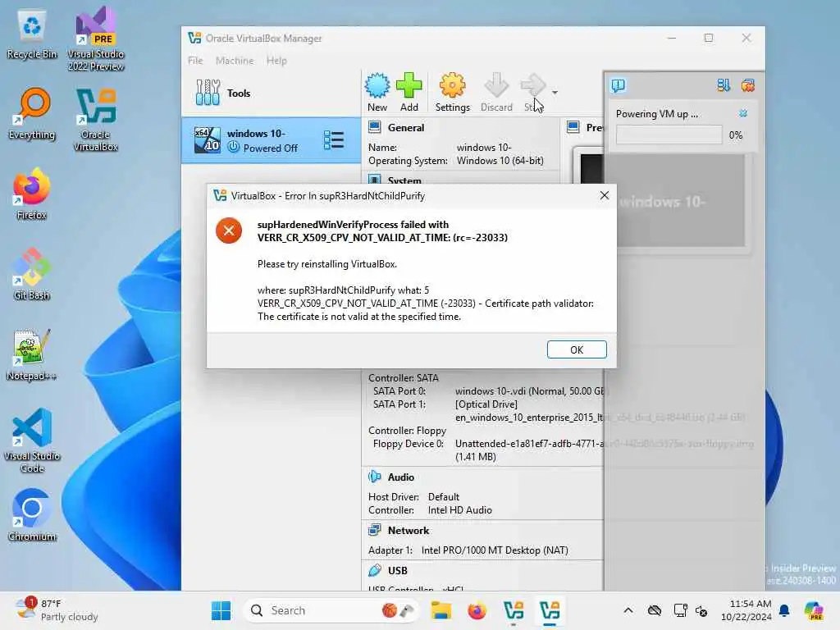This screenshot has height=630, width=840.
Task: Click the Everything desktop icon
Action: [32, 114]
